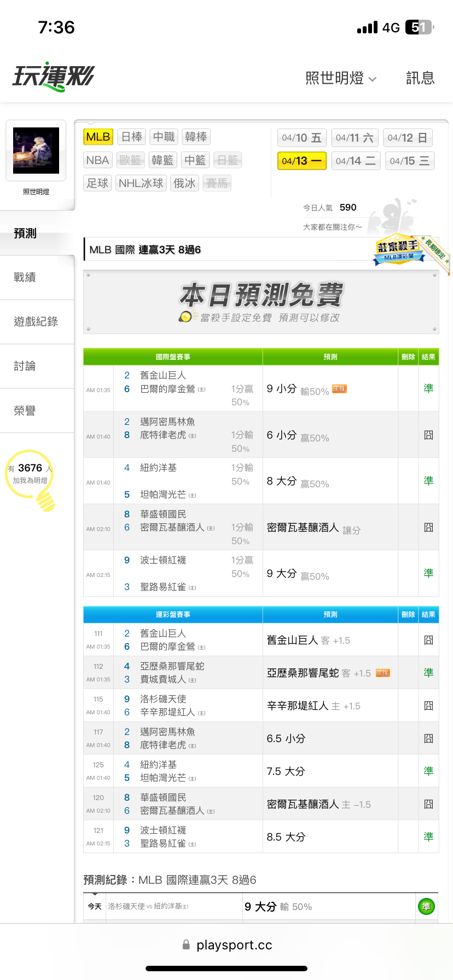Open the 預測 sidebar menu

pyautogui.click(x=37, y=233)
